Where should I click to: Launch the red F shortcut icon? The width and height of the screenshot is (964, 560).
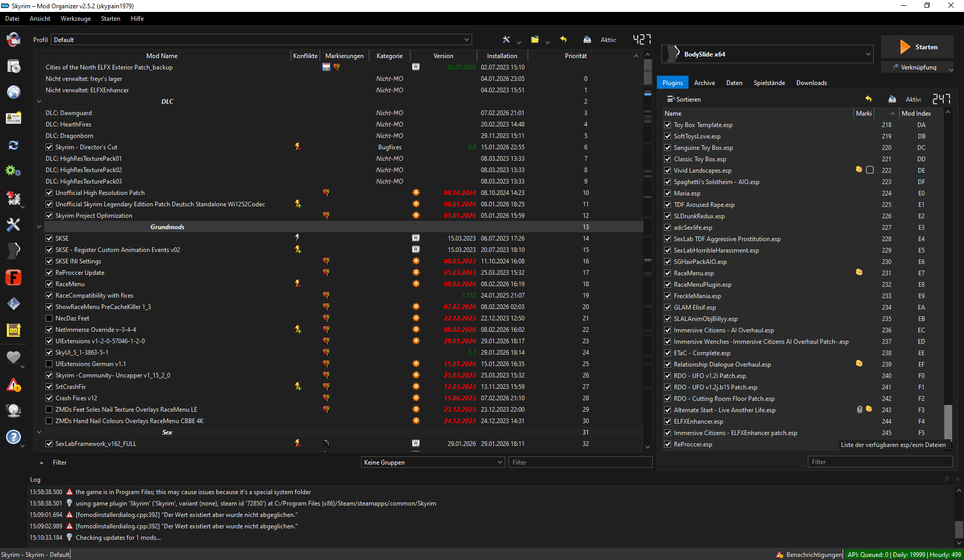[x=13, y=277]
